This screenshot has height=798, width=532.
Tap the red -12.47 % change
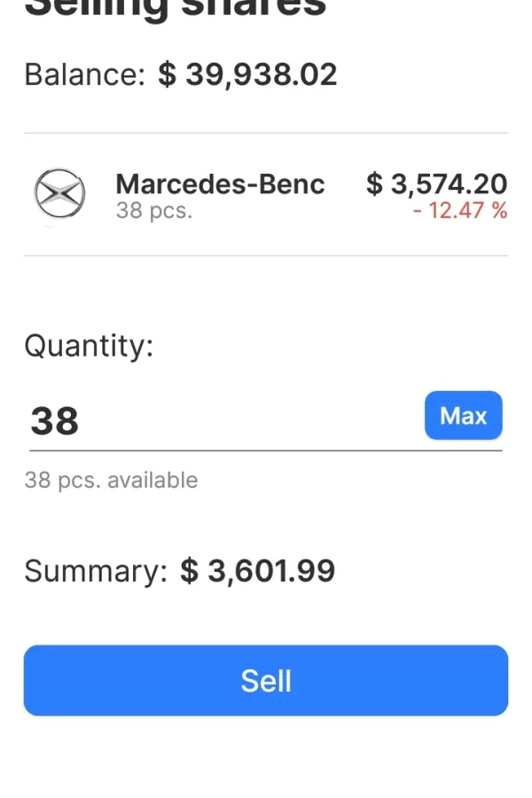tap(459, 211)
